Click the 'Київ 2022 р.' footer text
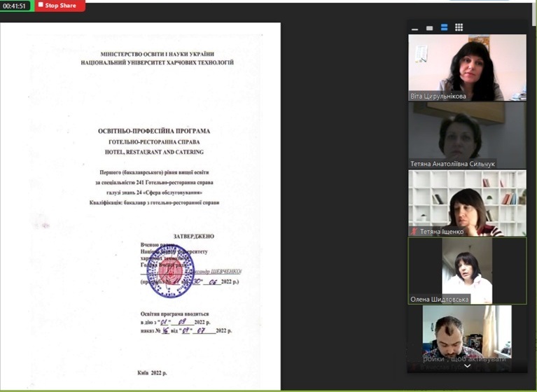The image size is (537, 392). [152, 373]
